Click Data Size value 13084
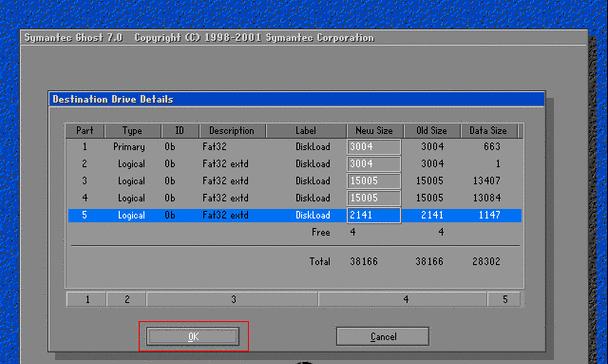 [x=487, y=198]
